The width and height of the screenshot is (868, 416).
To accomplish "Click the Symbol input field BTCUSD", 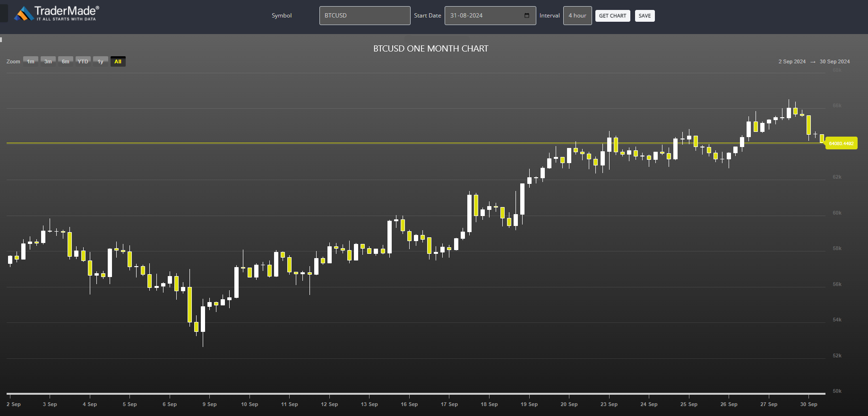I will 365,16.
